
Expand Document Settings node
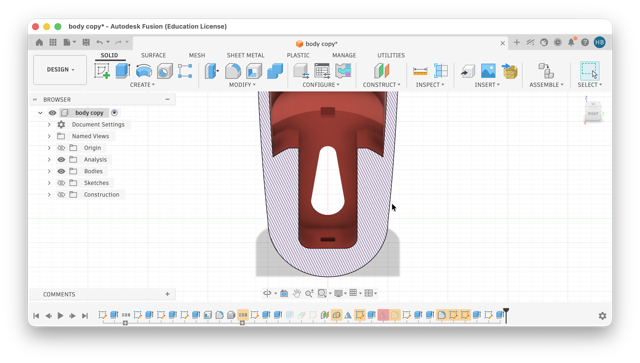point(49,125)
